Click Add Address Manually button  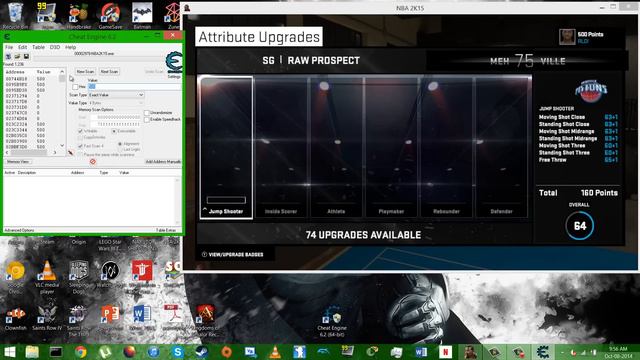tap(163, 162)
